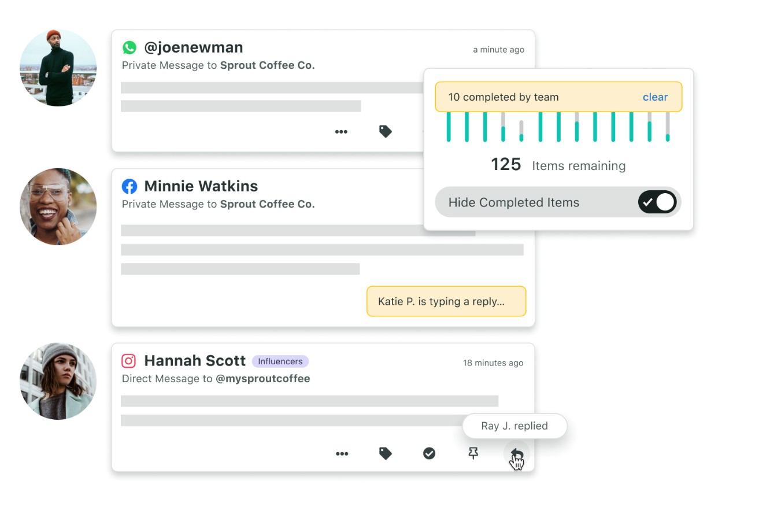The width and height of the screenshot is (770, 532).
Task: View Minnie Watkins avatar photo
Action: [x=58, y=206]
